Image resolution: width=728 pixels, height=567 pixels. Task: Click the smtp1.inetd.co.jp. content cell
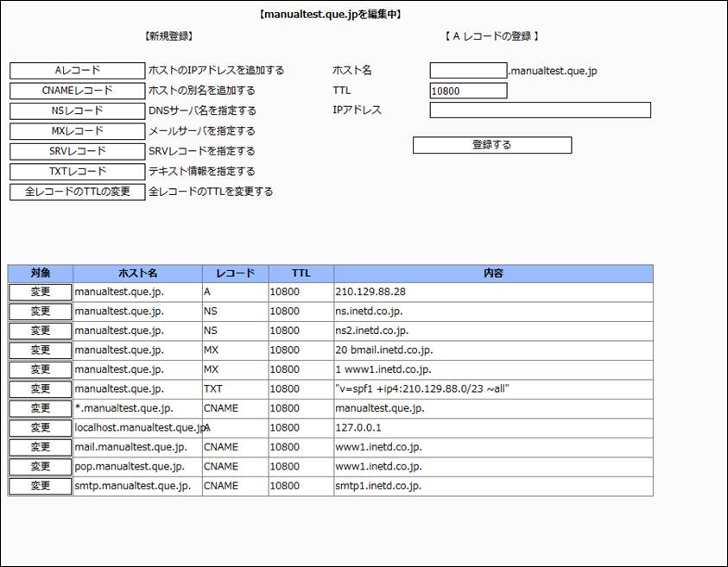[493, 486]
